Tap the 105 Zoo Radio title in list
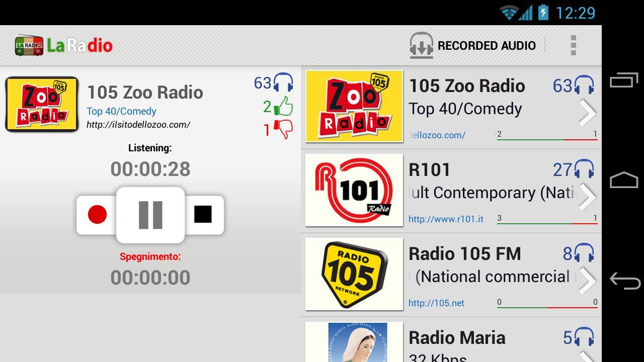This screenshot has height=362, width=644. pos(467,86)
